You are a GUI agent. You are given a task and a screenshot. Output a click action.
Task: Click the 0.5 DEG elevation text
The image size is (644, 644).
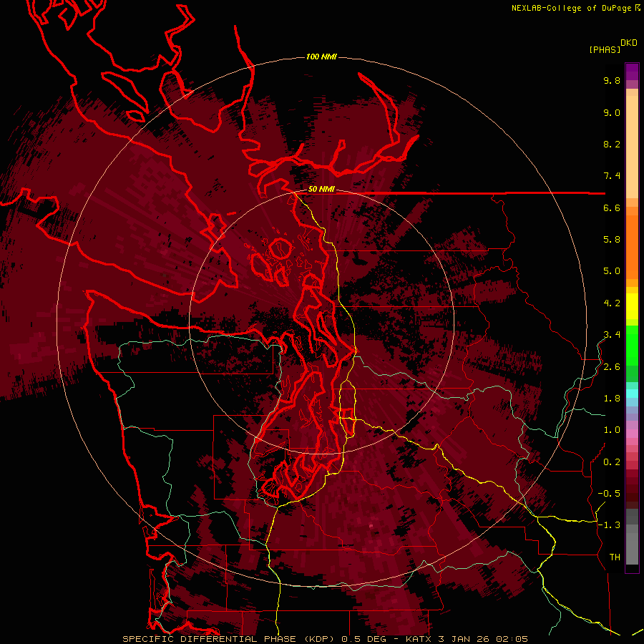tap(363, 639)
